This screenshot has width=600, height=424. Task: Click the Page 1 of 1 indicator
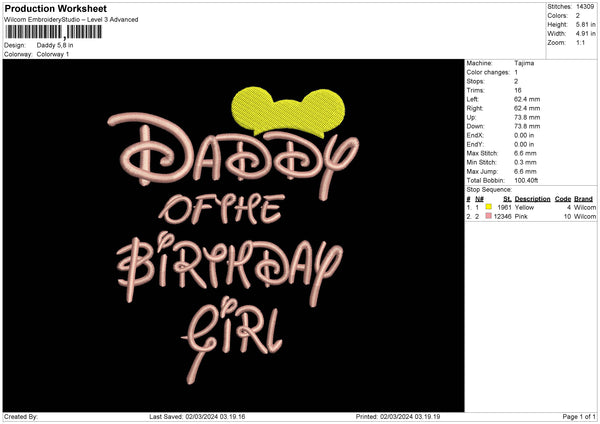579,417
